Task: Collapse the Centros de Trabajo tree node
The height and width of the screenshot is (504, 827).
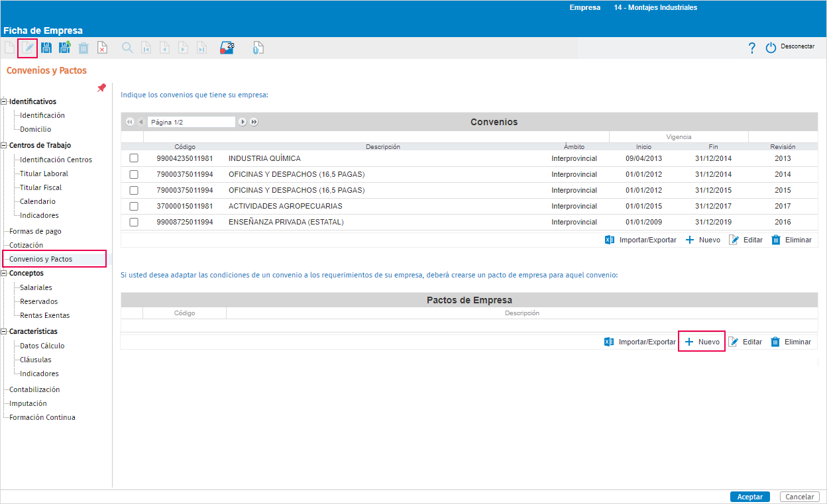Action: click(x=4, y=145)
